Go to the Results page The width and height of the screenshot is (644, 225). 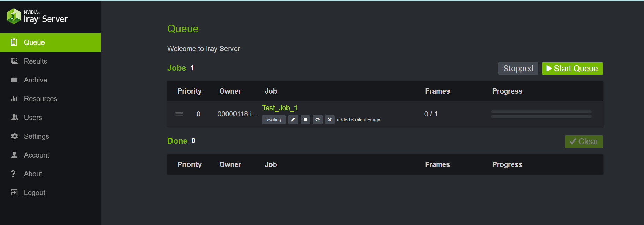35,61
